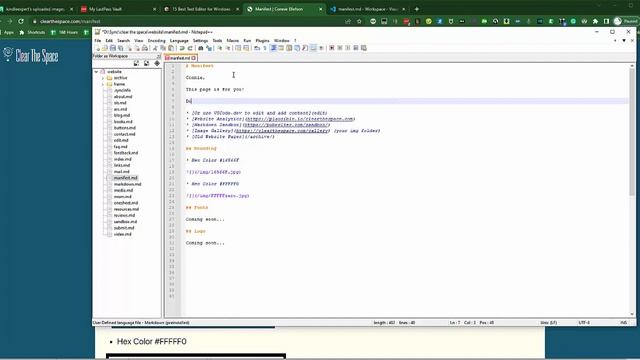Screen dimensions: 640x360
Task: Open a new Chrome tab
Action: tap(416, 9)
